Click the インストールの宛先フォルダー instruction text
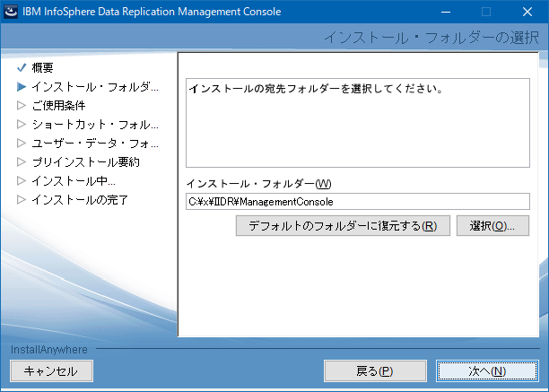Screen dimensions: 549x392 point(316,89)
